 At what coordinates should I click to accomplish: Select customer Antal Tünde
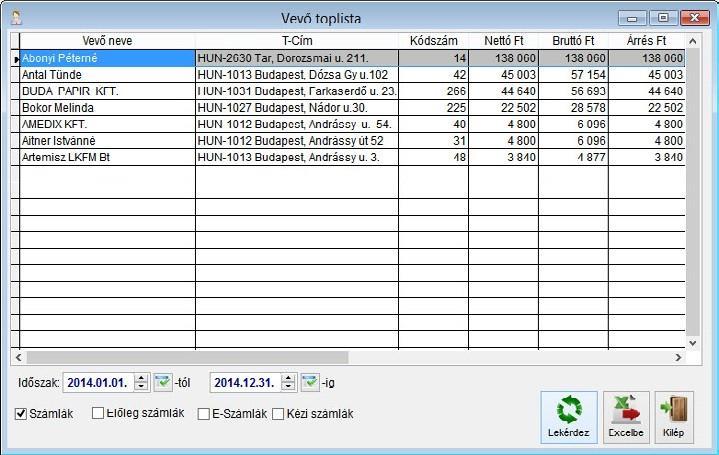[x=107, y=75]
